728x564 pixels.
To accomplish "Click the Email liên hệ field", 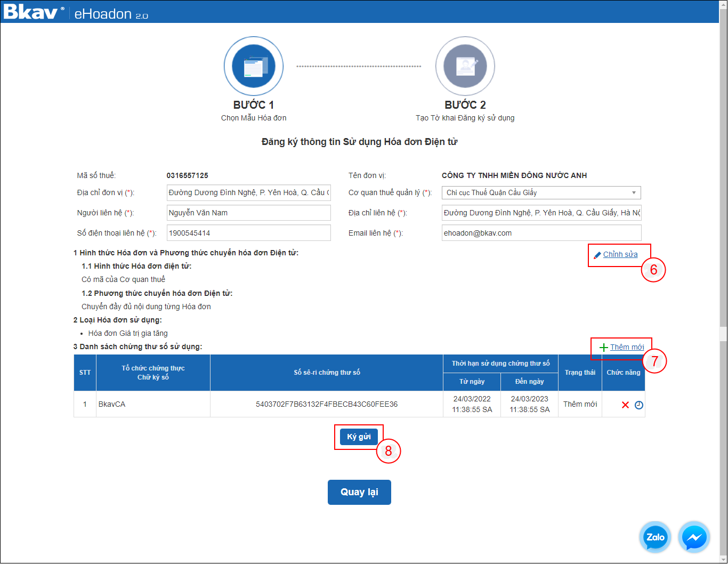I will [x=541, y=233].
